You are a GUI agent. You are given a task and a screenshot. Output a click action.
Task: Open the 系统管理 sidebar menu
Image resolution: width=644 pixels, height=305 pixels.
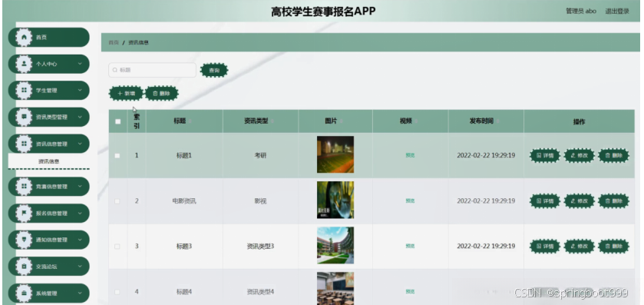tap(49, 293)
